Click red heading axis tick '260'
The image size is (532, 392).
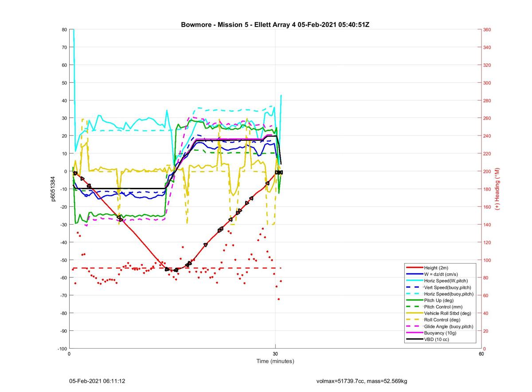[487, 118]
